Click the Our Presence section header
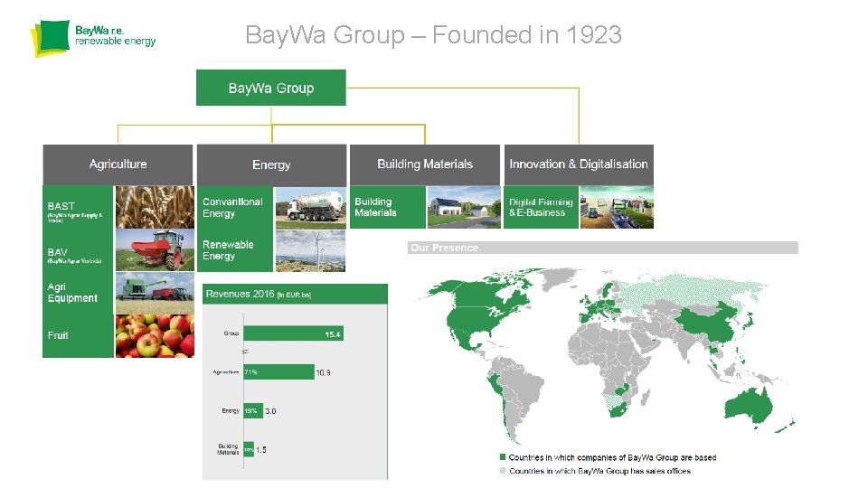This screenshot has height=488, width=868. pyautogui.click(x=603, y=248)
